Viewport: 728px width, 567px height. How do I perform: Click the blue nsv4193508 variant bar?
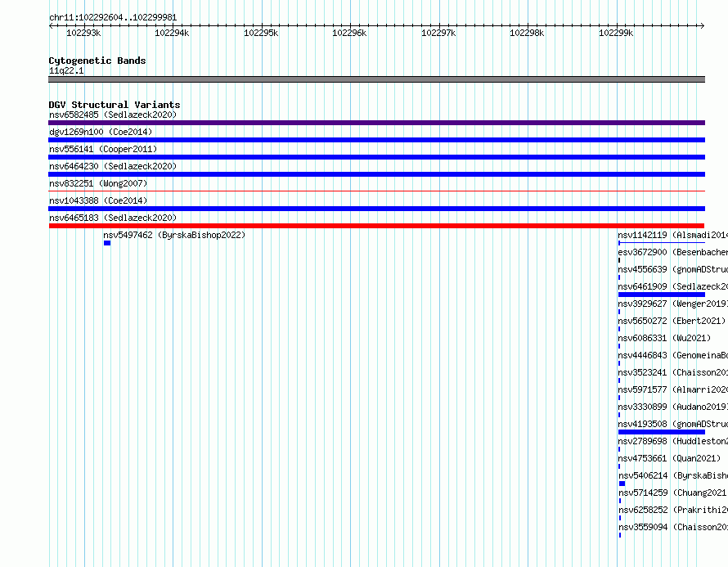pos(662,432)
